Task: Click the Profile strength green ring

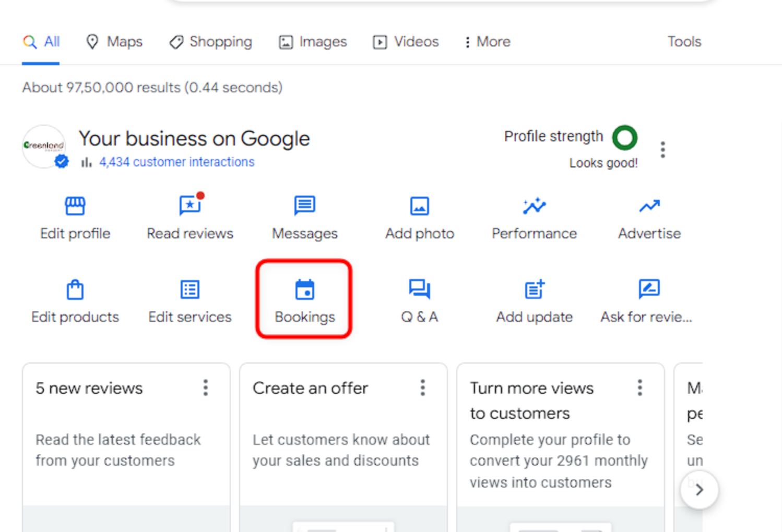Action: click(x=625, y=138)
